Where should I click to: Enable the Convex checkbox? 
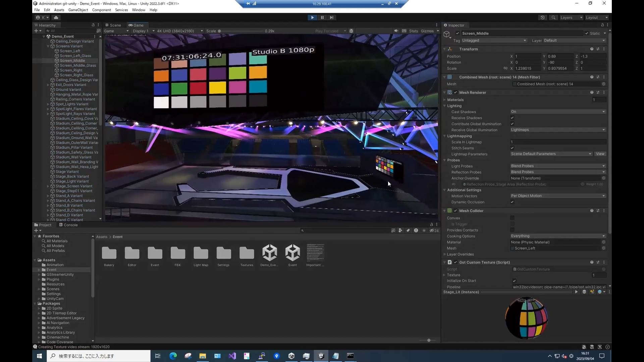[512, 218]
